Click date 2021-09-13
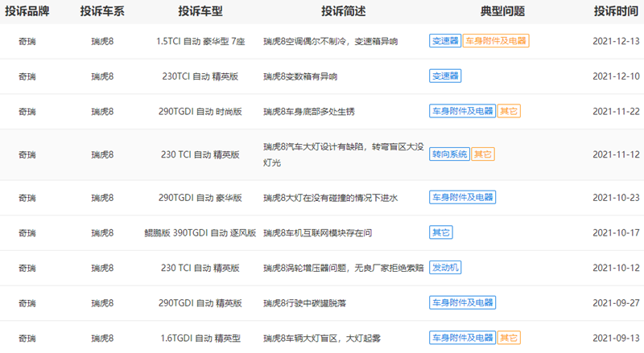 click(616, 339)
